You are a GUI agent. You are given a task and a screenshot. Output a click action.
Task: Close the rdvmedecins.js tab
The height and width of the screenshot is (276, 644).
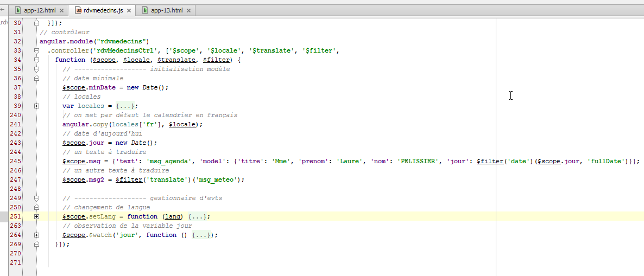(x=130, y=11)
